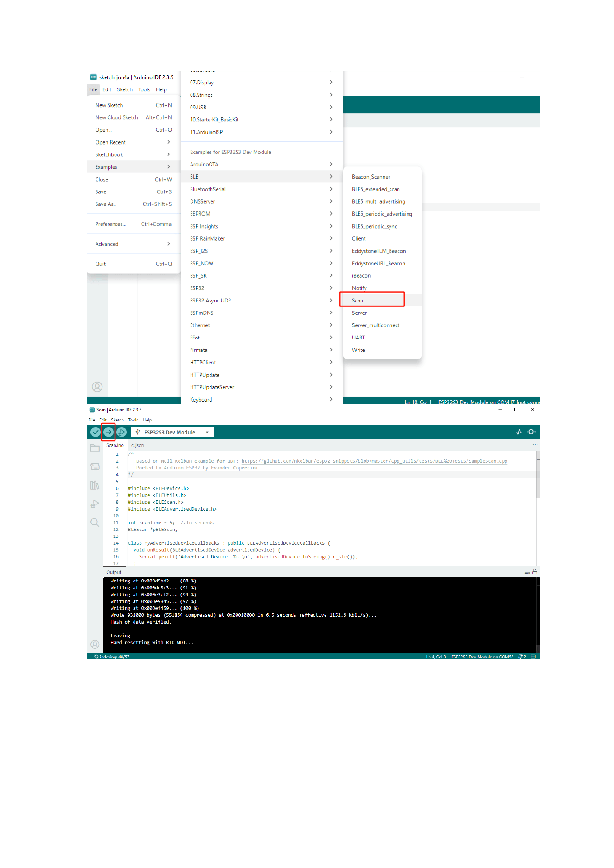Screen dimensions: 614x868
Task: Open the EddystoneURL_Beacon example
Action: [382, 263]
